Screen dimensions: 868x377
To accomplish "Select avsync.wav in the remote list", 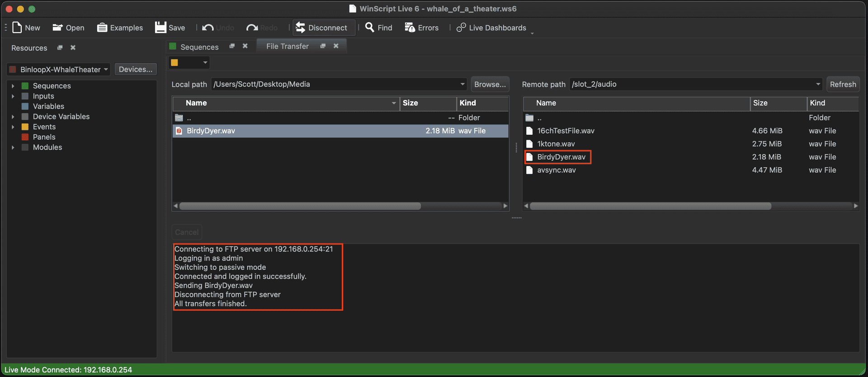I will pyautogui.click(x=556, y=170).
